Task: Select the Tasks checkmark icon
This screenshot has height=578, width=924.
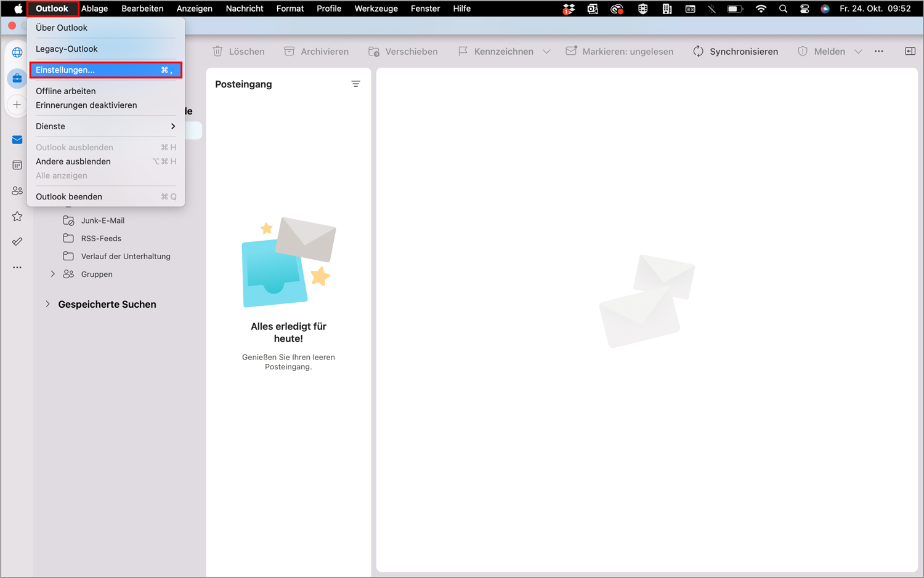Action: [17, 241]
